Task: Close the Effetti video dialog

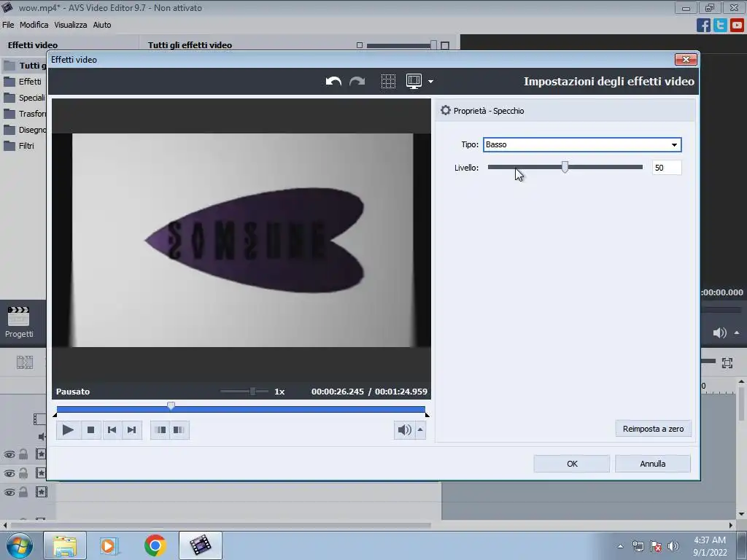Action: pos(686,60)
